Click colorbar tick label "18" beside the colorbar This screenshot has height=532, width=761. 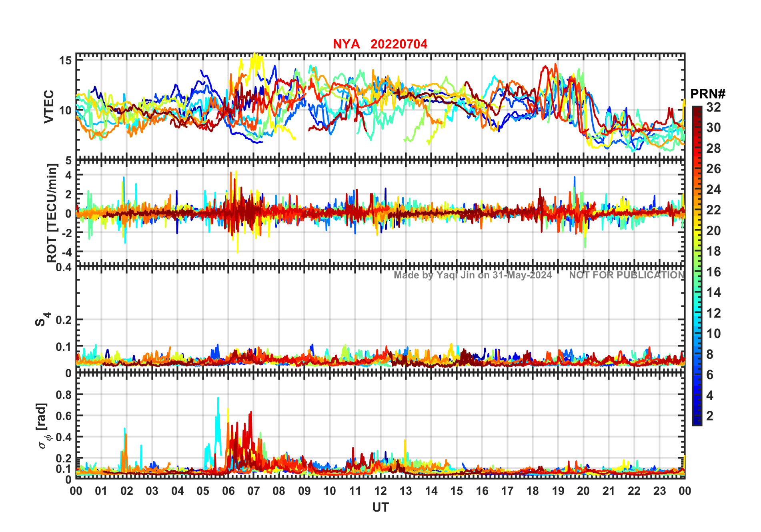click(x=713, y=251)
